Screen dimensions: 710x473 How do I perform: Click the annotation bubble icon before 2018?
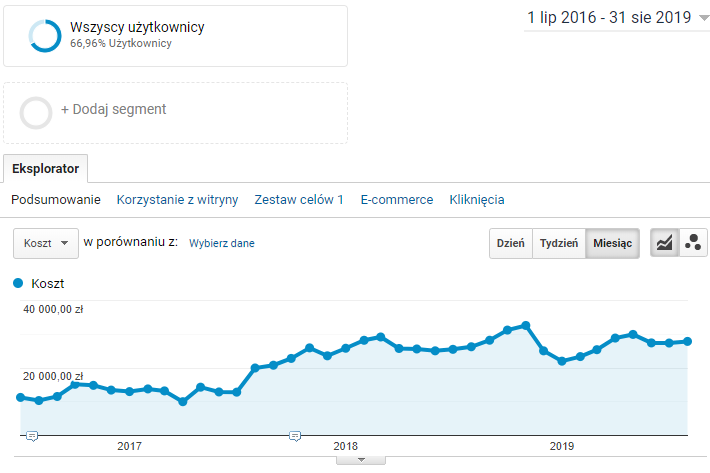coord(295,436)
